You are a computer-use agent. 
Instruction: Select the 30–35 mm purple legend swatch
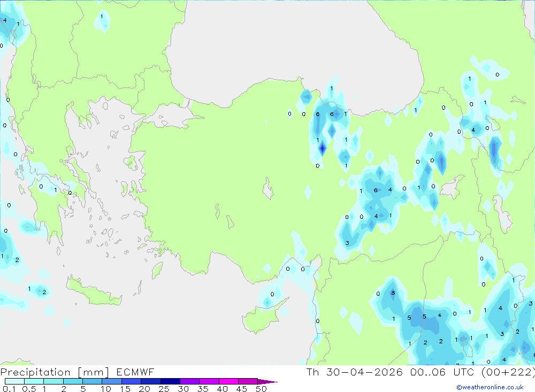[189, 381]
